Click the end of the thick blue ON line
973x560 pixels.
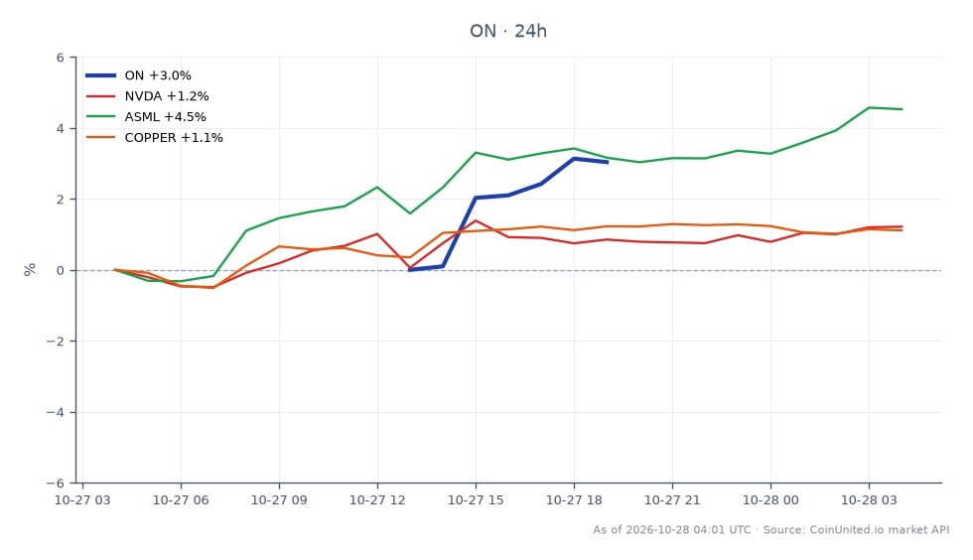(608, 162)
